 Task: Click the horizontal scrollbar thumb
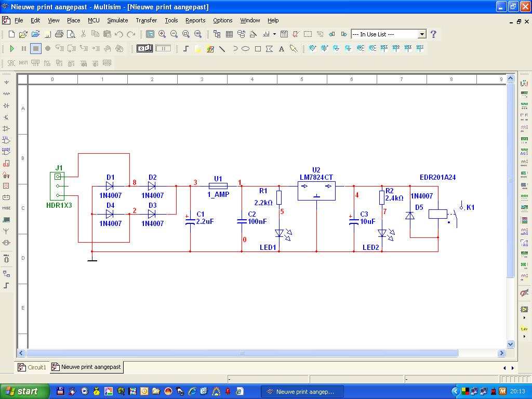tap(242, 353)
